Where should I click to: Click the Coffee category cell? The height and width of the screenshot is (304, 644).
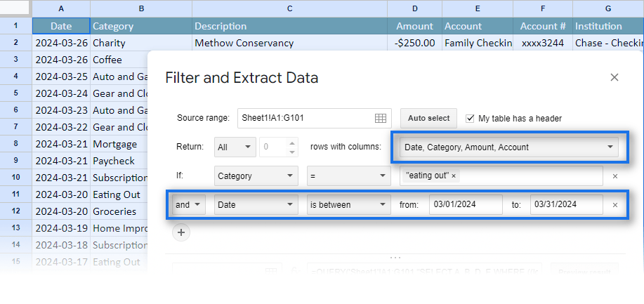(119, 60)
